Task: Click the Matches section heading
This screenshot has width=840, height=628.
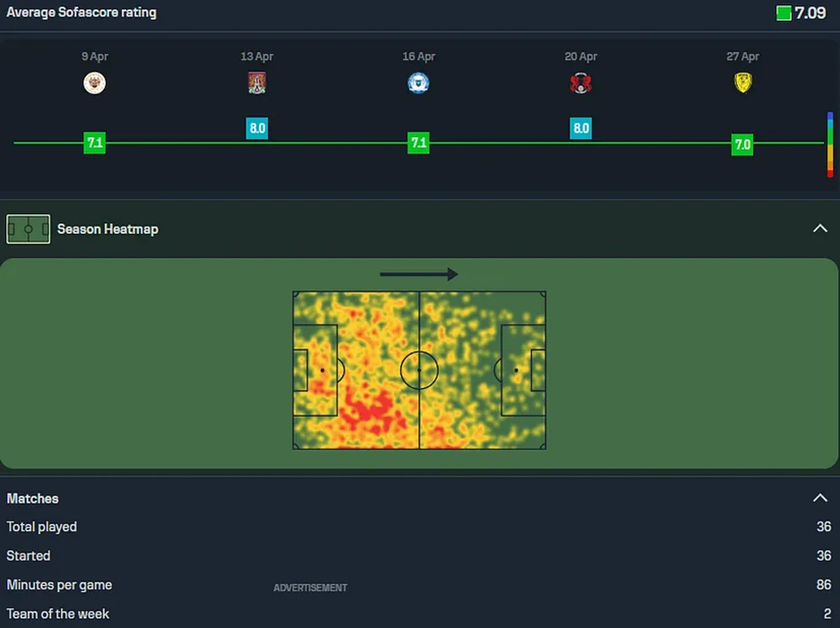Action: (x=33, y=498)
